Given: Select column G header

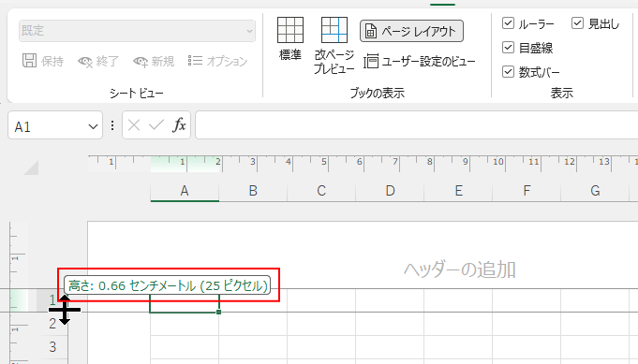Looking at the screenshot, I should point(595,191).
